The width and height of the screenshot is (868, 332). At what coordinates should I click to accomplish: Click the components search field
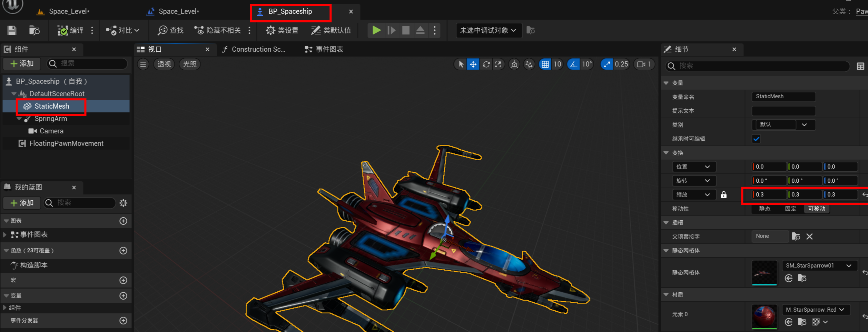[87, 63]
